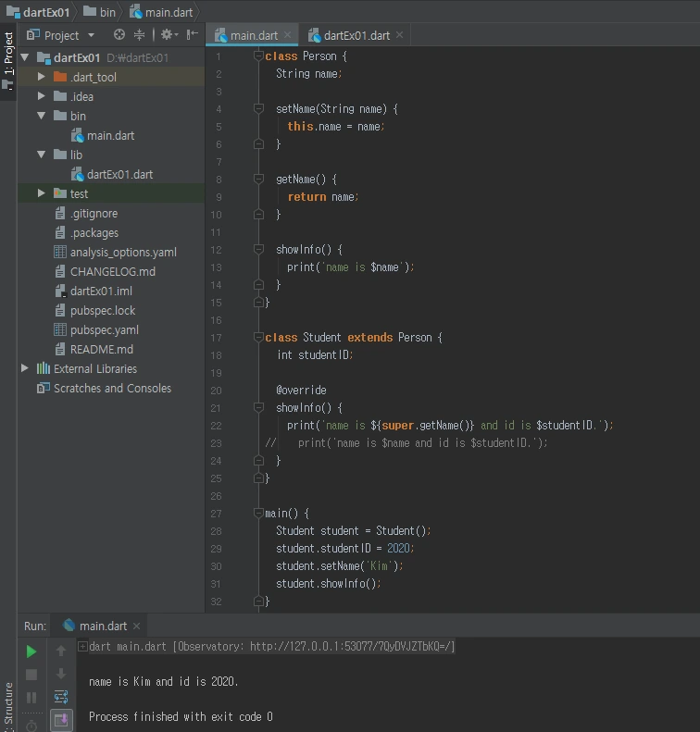Toggle Soft-Wrap in the Run console
This screenshot has height=732, width=700.
click(x=61, y=697)
